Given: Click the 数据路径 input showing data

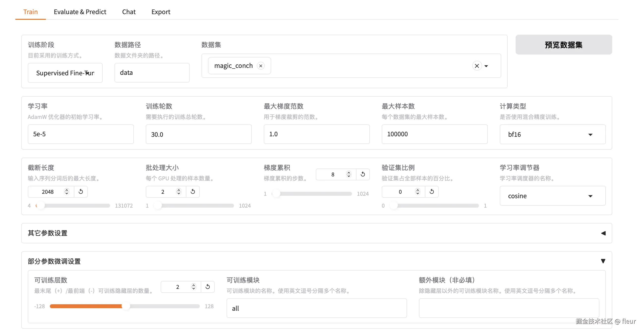Looking at the screenshot, I should pyautogui.click(x=152, y=72).
